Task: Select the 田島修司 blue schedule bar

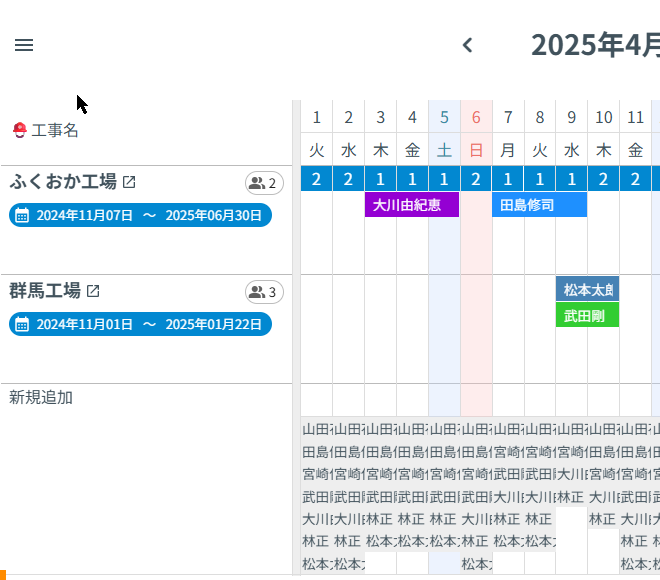Action: click(539, 205)
